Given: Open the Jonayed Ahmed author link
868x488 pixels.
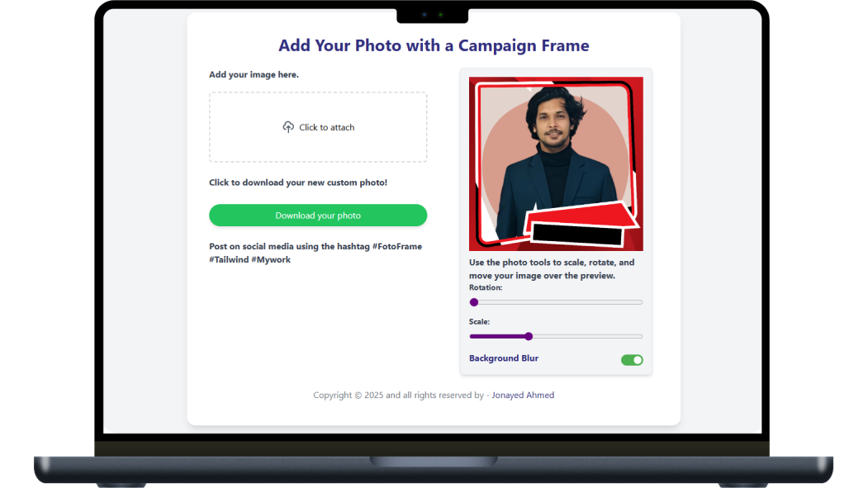Looking at the screenshot, I should [523, 396].
